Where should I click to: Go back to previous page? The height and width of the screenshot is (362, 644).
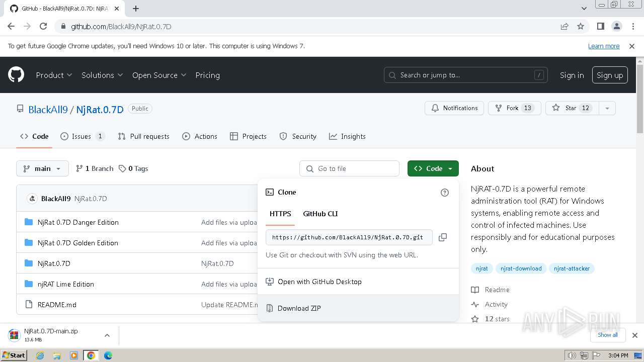[11, 26]
